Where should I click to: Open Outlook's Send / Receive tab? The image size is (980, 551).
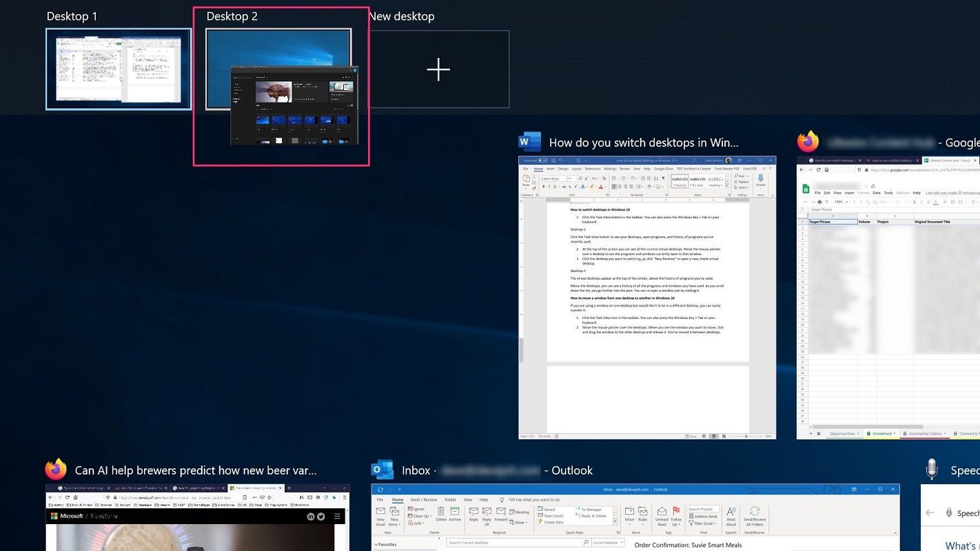424,500
